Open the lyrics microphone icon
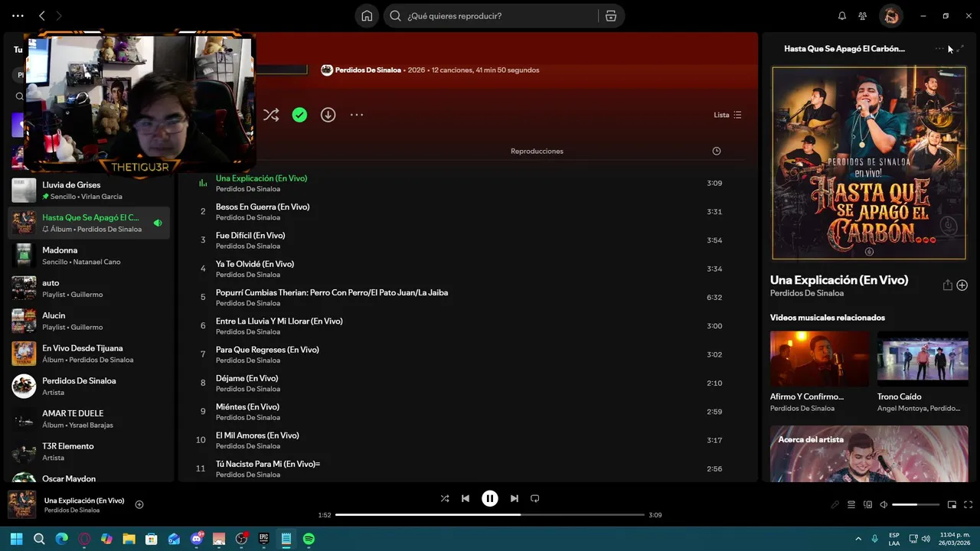The image size is (980, 551). [835, 504]
